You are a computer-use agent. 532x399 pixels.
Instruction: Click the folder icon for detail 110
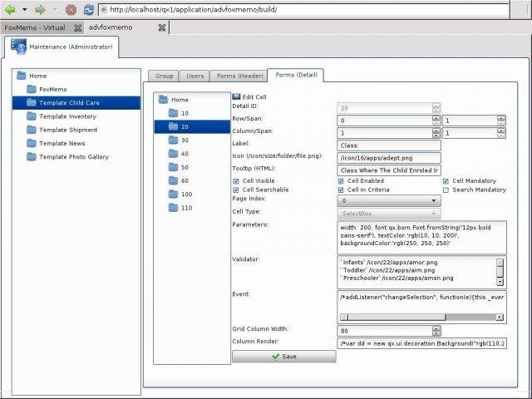click(x=174, y=208)
